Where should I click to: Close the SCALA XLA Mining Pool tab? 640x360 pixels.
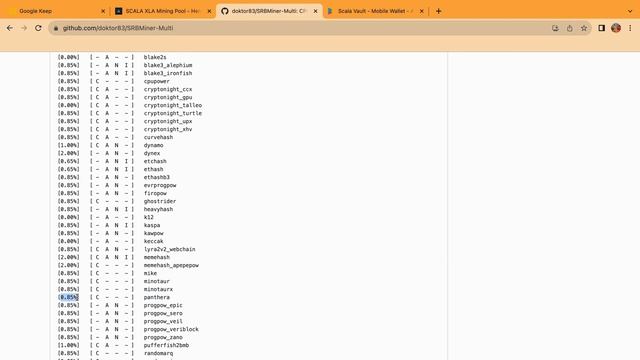pos(209,11)
